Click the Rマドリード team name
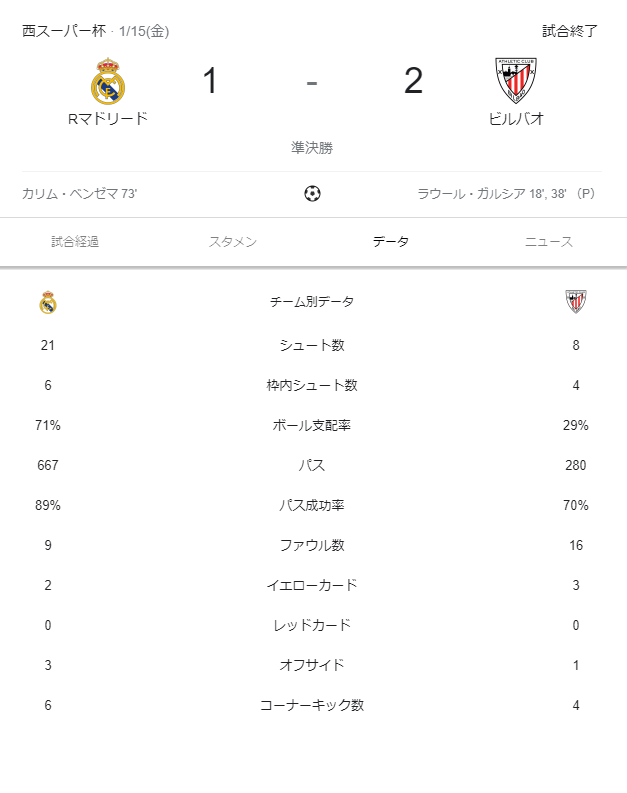The width and height of the screenshot is (627, 793). [x=107, y=118]
